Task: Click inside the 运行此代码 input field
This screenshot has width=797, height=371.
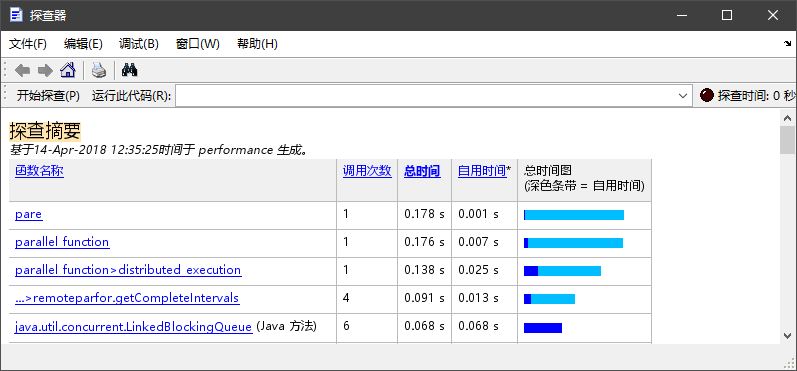Action: [x=425, y=96]
